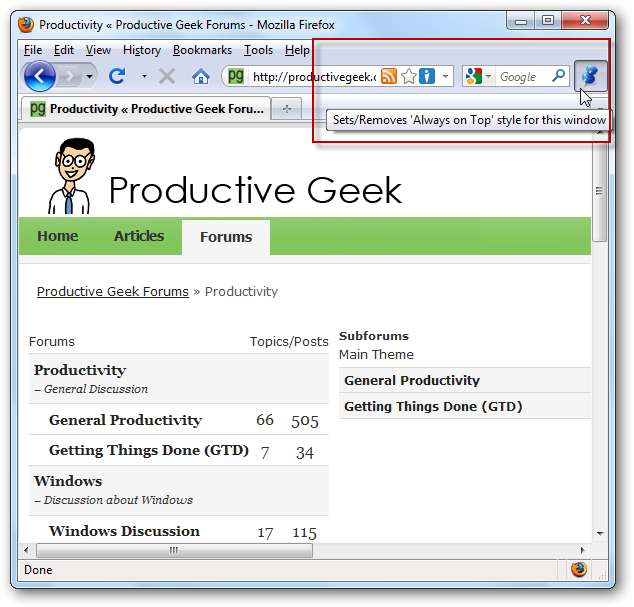Viewport: 634px width, 607px height.
Task: Click the horizontal scrollbar right arrow
Action: point(582,550)
